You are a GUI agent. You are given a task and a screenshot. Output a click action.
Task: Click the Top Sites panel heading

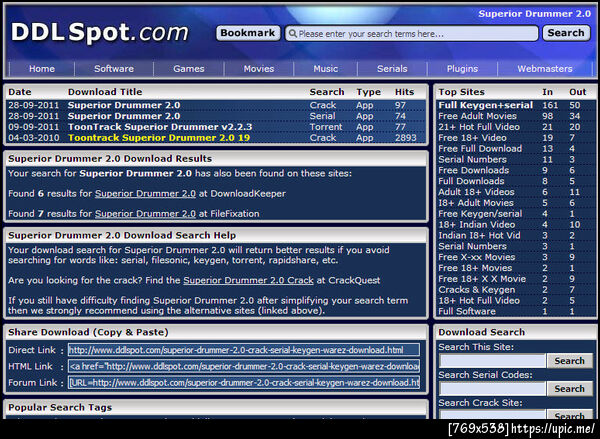pos(461,92)
